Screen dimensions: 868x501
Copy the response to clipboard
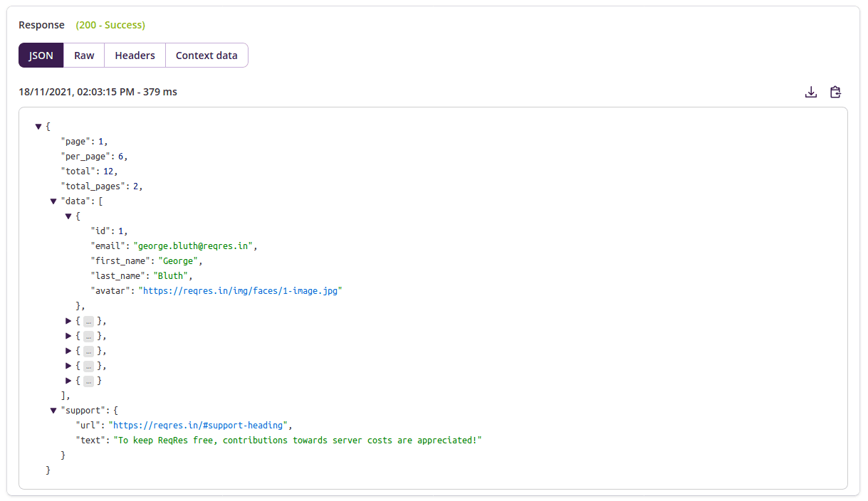point(835,92)
